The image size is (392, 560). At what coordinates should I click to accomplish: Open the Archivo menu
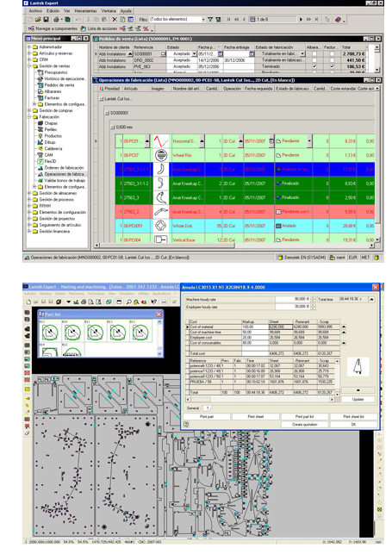pyautogui.click(x=35, y=10)
